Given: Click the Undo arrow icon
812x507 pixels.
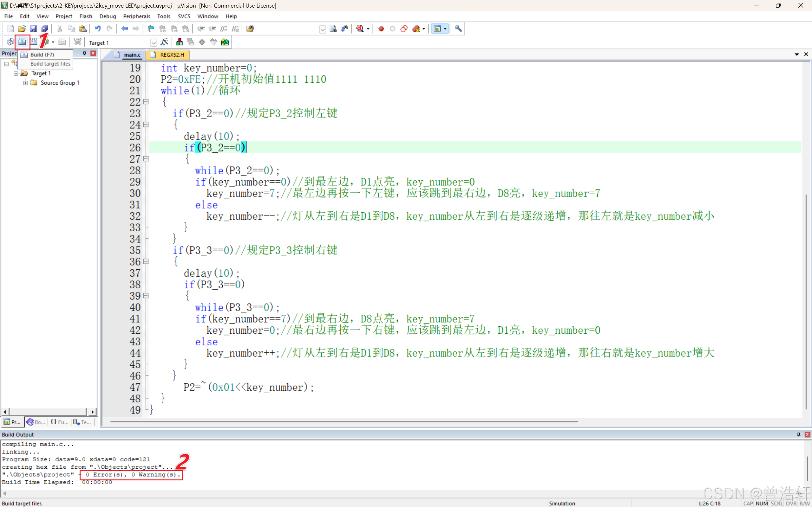Looking at the screenshot, I should pyautogui.click(x=98, y=29).
